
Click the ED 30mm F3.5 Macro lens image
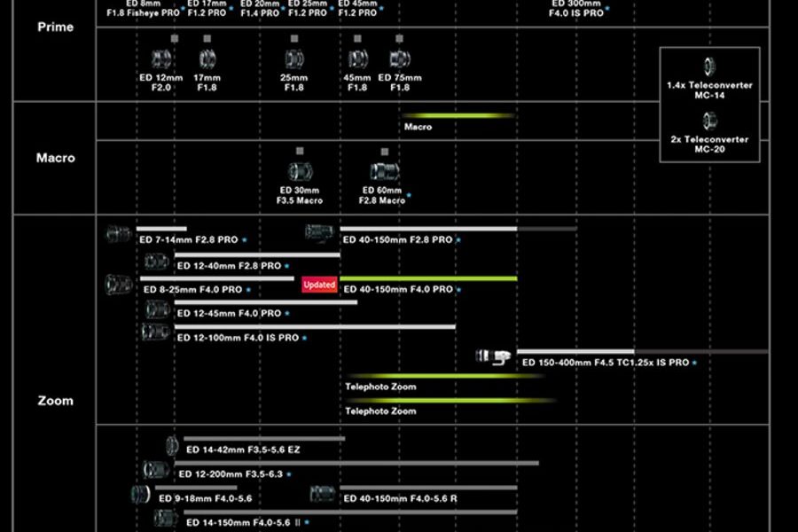[298, 172]
